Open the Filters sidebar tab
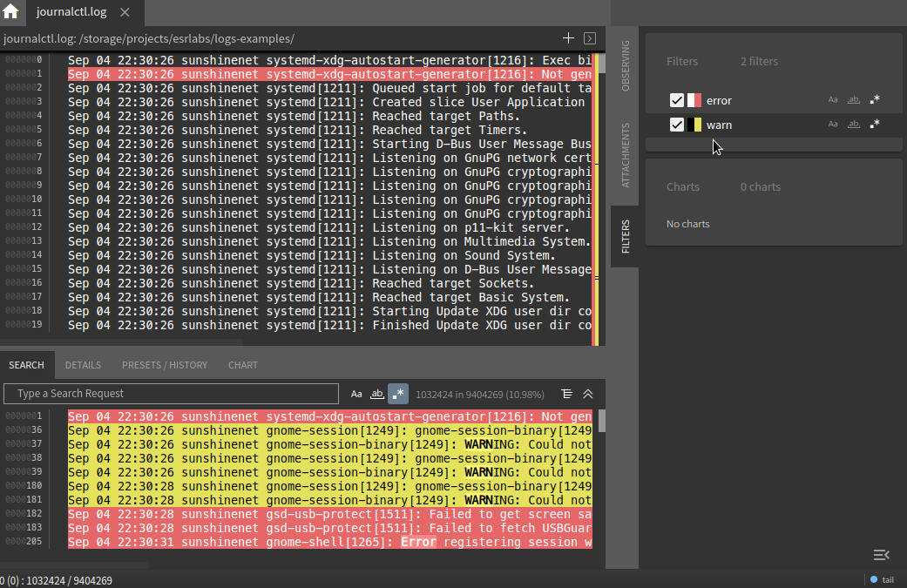907x588 pixels. 625,236
